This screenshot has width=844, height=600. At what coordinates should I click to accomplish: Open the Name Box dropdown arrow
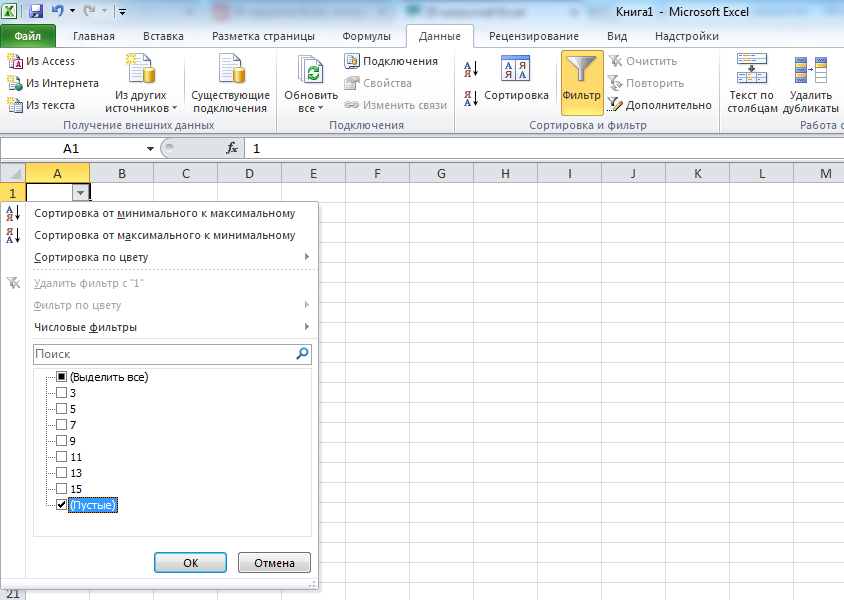click(150, 149)
